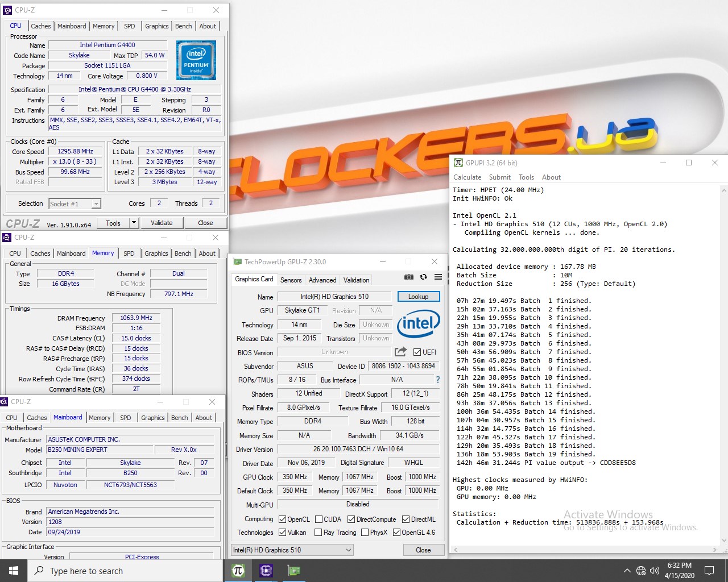Toggle the UEFI checkbox
This screenshot has height=582, width=728.
417,352
